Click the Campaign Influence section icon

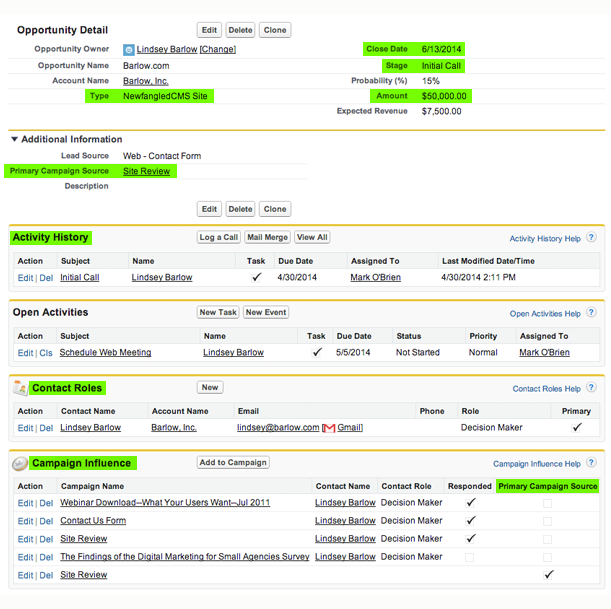pyautogui.click(x=19, y=463)
